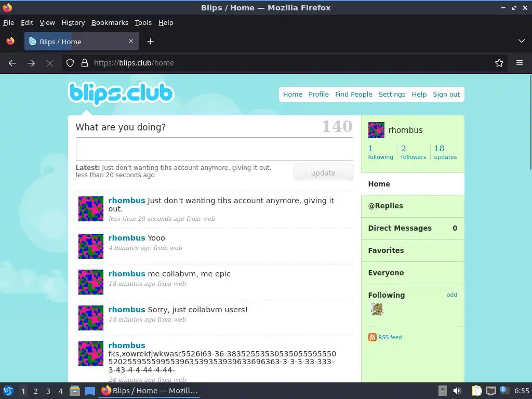This screenshot has width=532, height=399.
Task: Click the site security padlock icon
Action: pos(85,63)
